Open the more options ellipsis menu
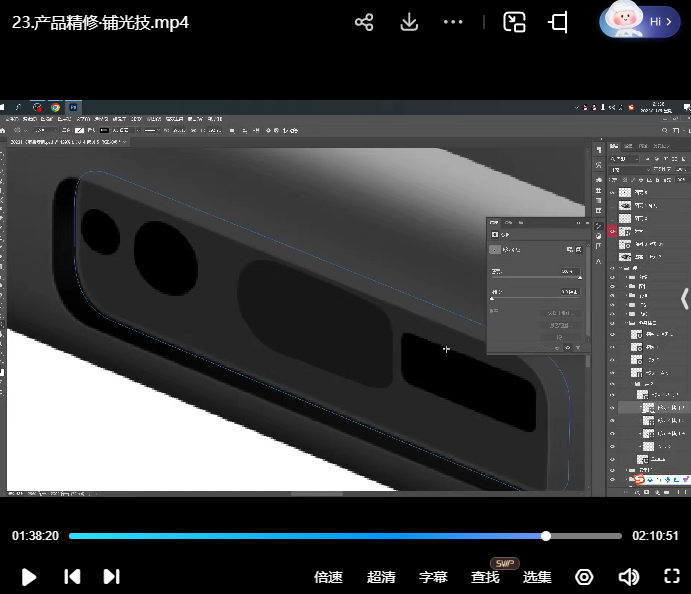 (x=453, y=23)
